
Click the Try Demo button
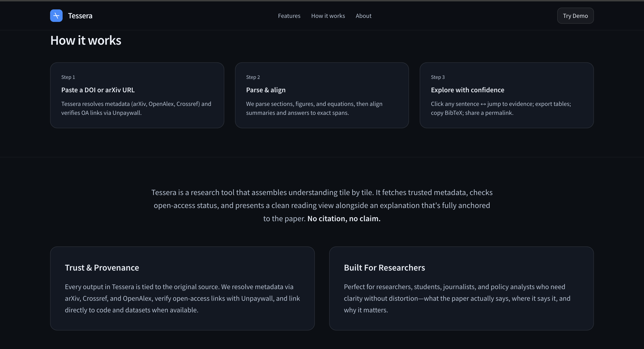click(x=575, y=16)
